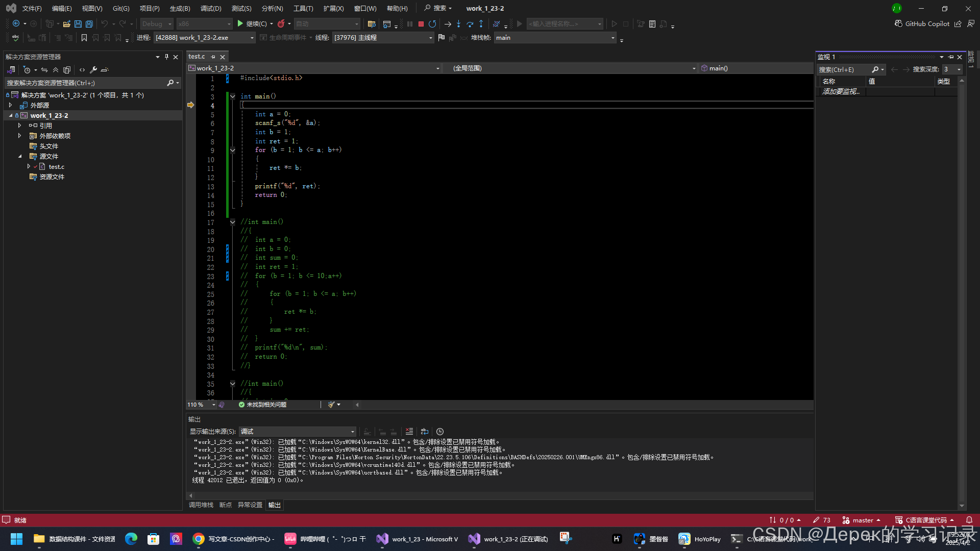Expand the 外部依赖项 tree node
This screenshot has width=980, height=551.
(x=19, y=136)
